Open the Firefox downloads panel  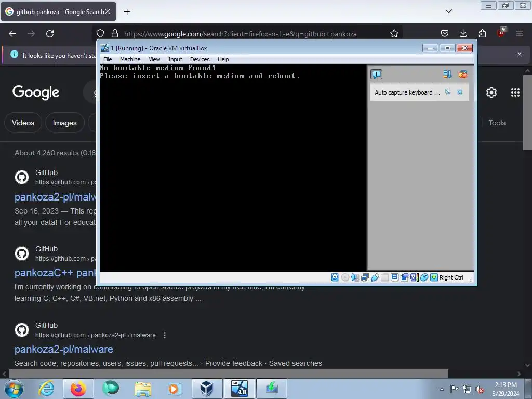[x=463, y=33]
